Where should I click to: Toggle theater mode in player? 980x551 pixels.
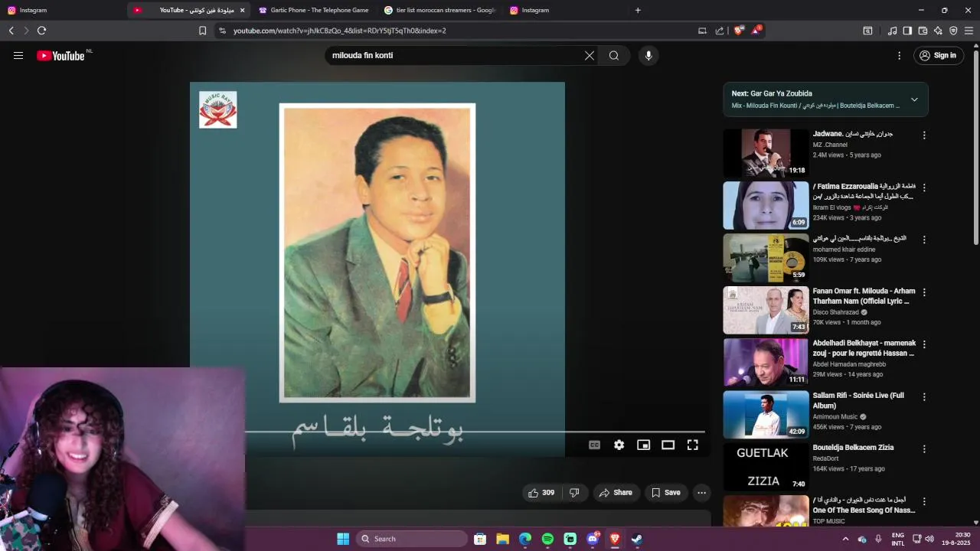click(668, 445)
